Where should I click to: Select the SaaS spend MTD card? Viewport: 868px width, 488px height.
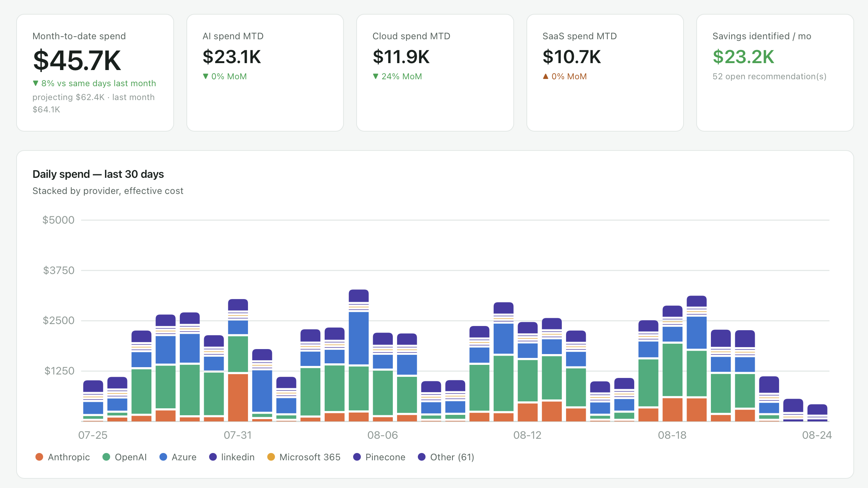coord(605,73)
